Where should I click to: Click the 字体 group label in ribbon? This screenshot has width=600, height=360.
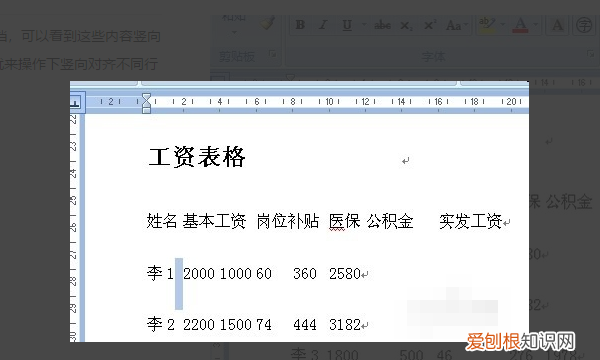coord(433,57)
